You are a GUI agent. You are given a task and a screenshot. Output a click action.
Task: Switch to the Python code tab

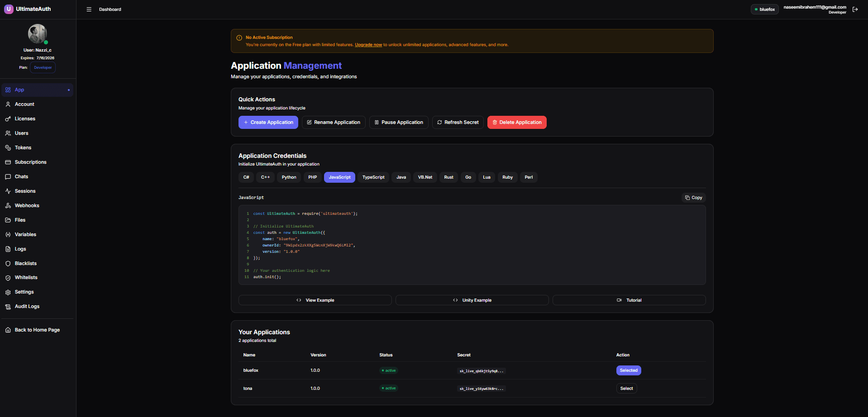(288, 177)
